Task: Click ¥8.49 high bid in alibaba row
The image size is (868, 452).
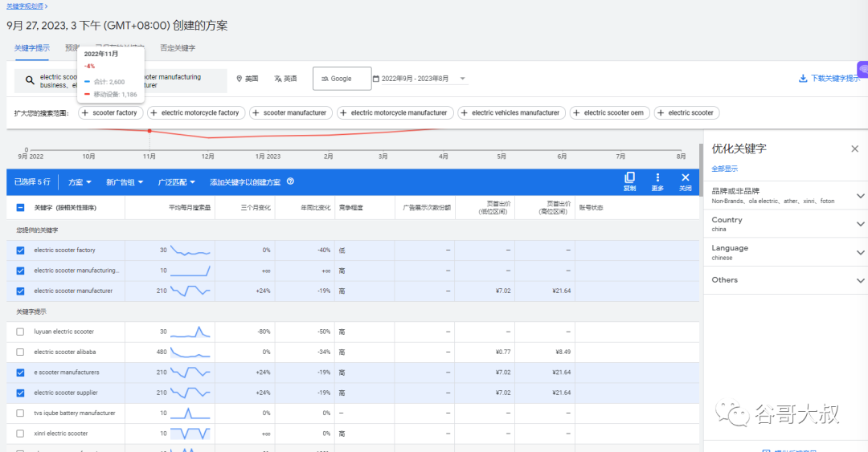Action: tap(561, 352)
